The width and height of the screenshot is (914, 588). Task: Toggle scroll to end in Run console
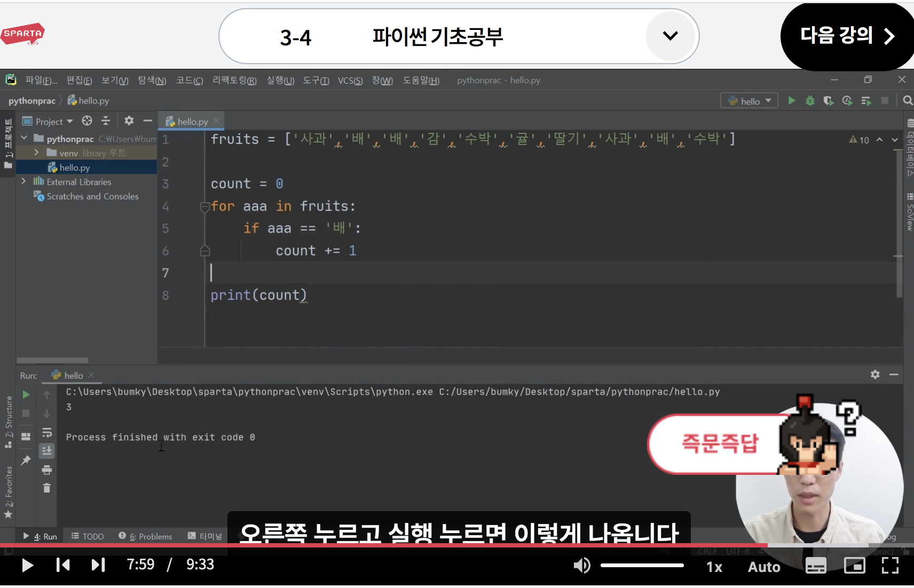pos(47,451)
